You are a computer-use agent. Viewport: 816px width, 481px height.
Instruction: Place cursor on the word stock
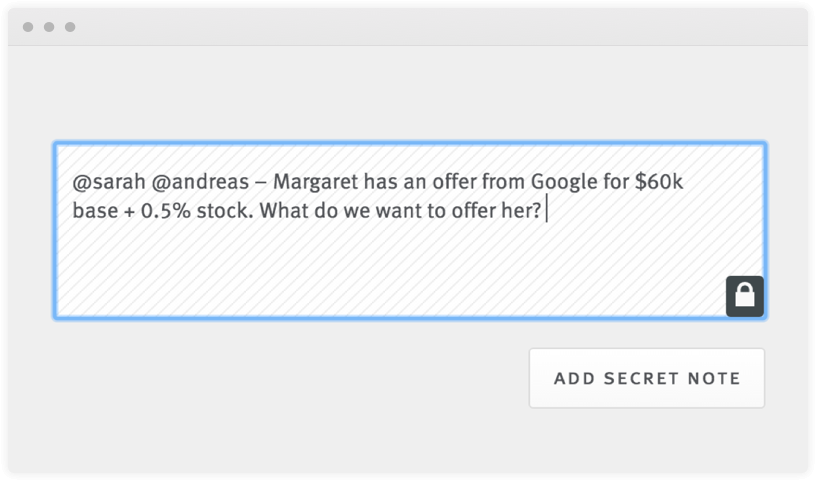click(224, 211)
